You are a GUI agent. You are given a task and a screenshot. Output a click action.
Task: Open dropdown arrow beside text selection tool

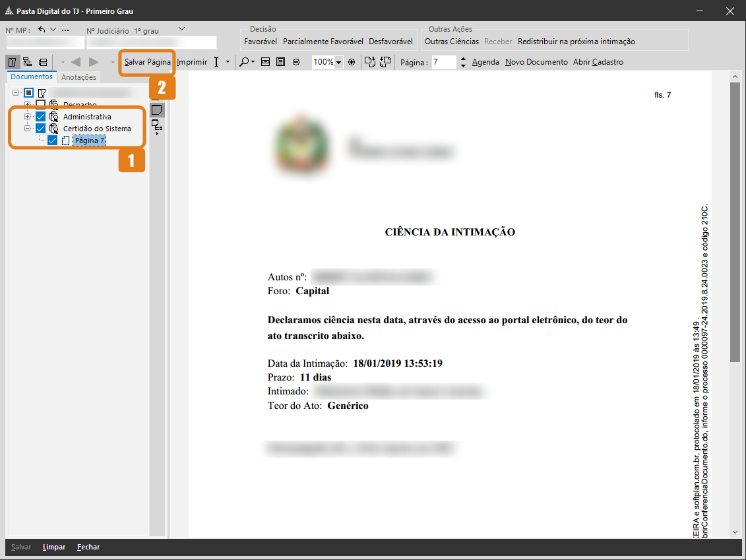[228, 62]
